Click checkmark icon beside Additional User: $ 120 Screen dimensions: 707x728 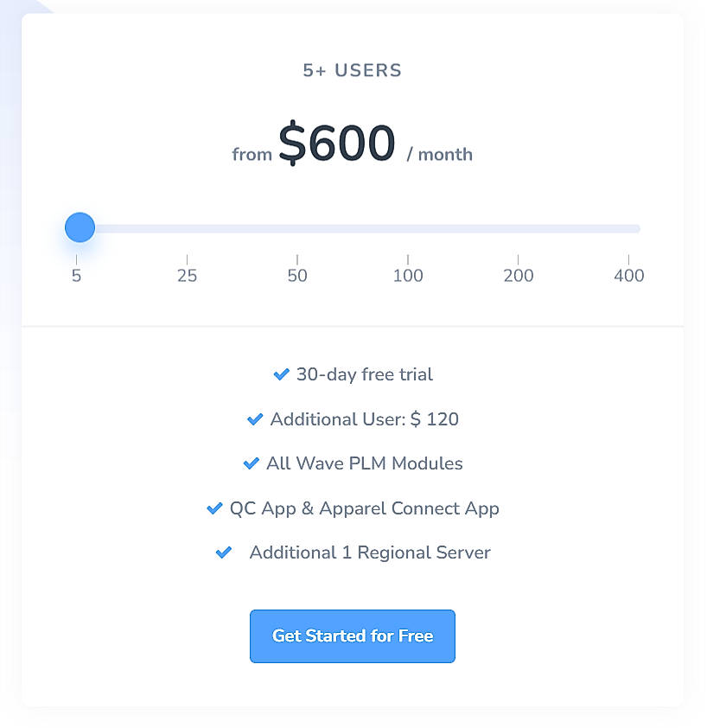(x=255, y=419)
